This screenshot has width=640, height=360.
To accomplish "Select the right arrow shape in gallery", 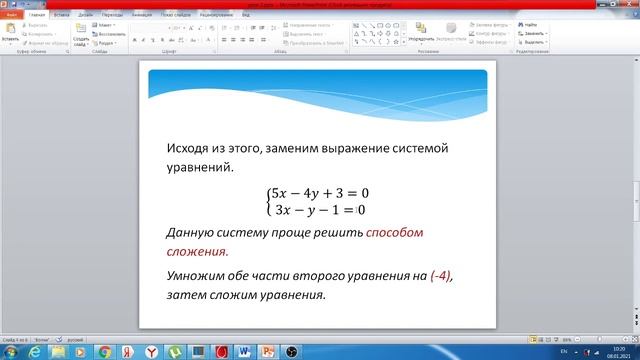I will coord(380,33).
